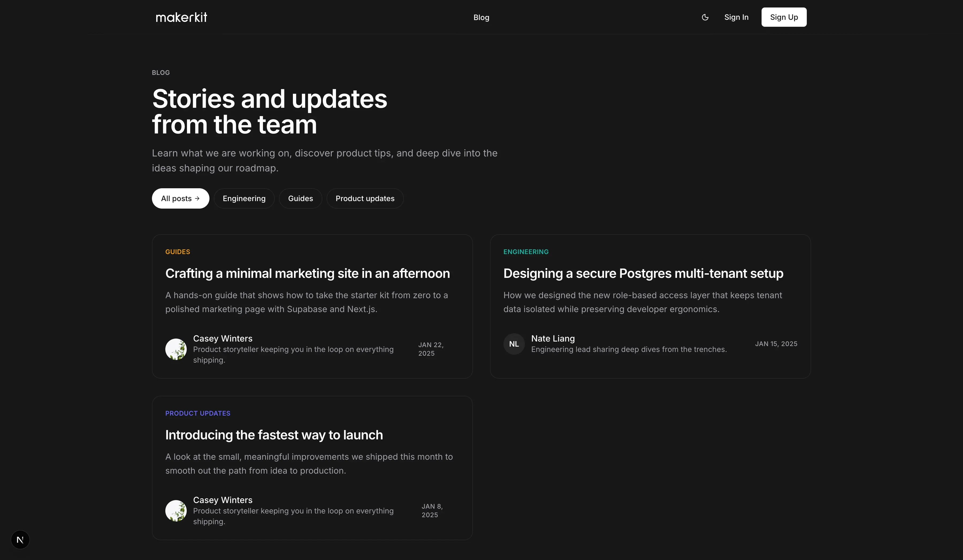Open the post about crafting a minimal marketing site

[x=307, y=274]
